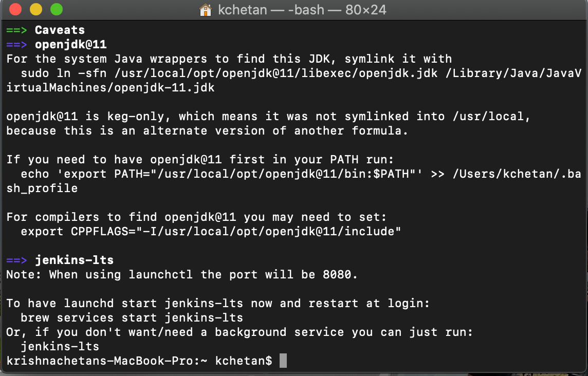Click the terminal cursor block at the prompt
Screen dimensions: 588x376
click(283, 361)
